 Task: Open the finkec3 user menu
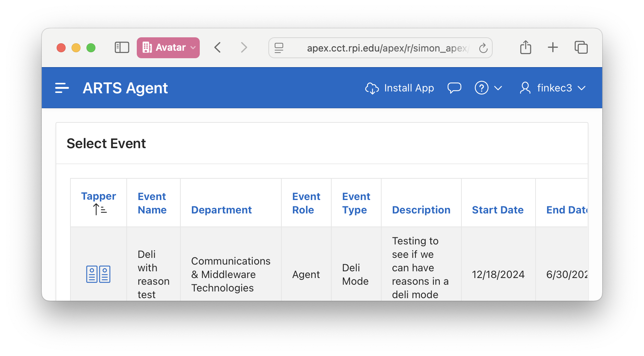(x=553, y=88)
